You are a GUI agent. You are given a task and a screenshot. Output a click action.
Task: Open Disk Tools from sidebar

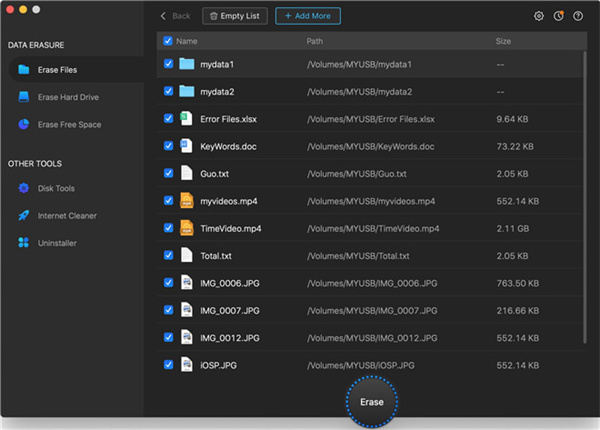coord(56,188)
